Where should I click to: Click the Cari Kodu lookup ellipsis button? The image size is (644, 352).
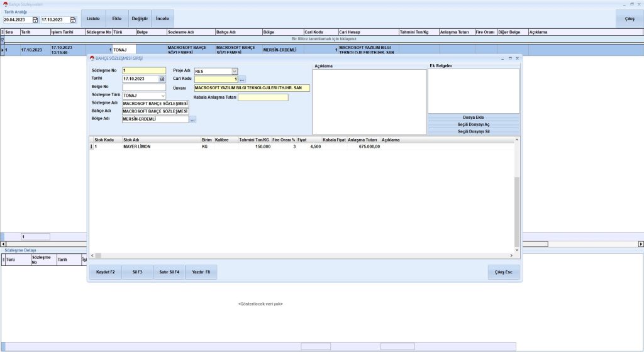point(242,79)
